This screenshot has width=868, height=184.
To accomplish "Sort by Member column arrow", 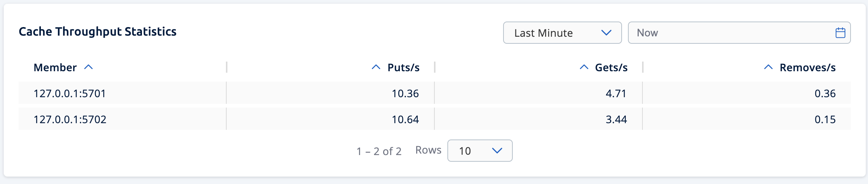I will point(88,67).
